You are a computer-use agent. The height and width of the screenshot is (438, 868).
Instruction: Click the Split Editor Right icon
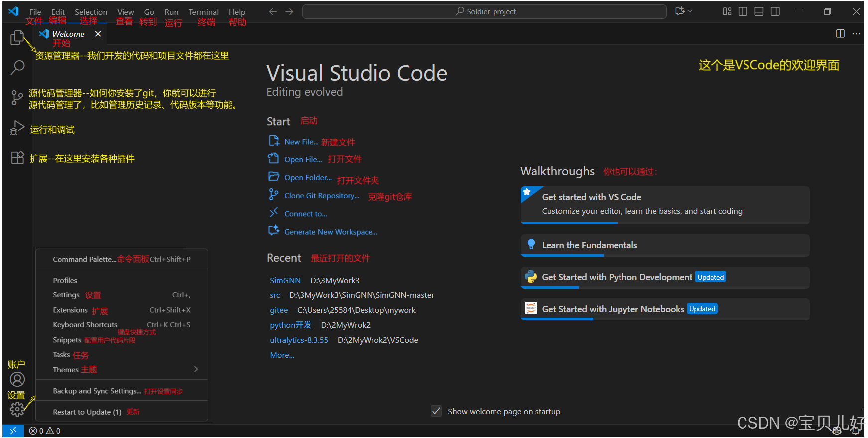point(840,33)
